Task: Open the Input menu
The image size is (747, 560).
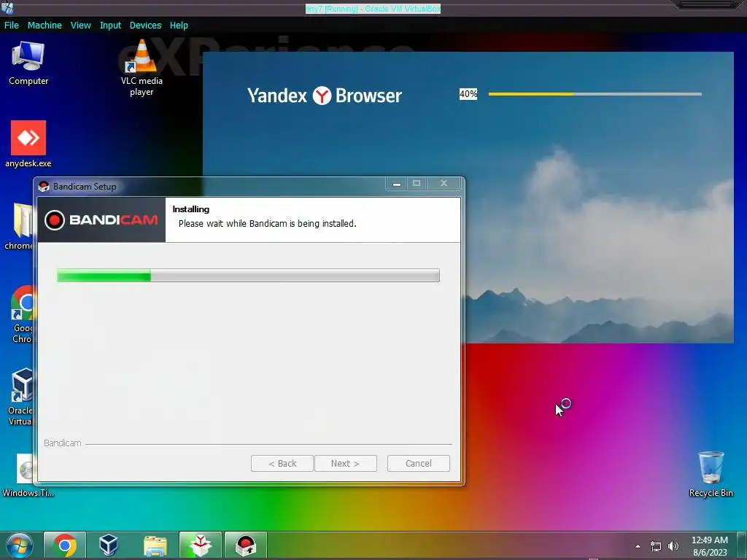Action: (110, 26)
